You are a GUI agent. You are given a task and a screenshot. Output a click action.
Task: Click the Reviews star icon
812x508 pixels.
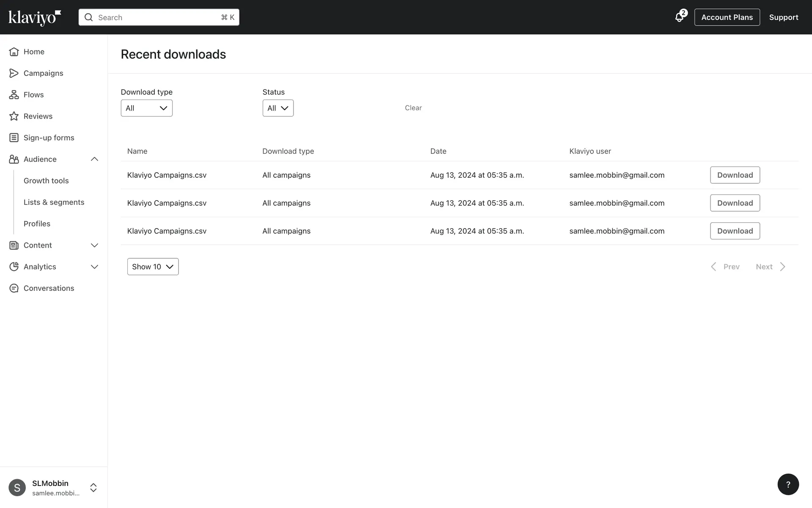(x=14, y=116)
